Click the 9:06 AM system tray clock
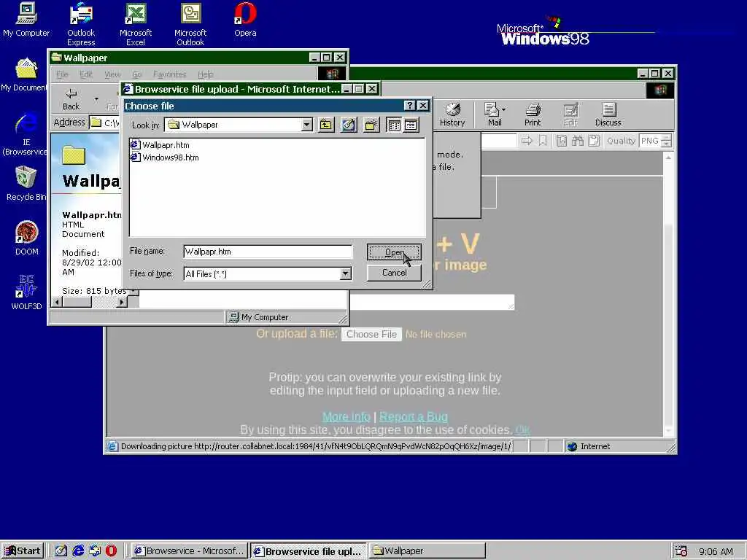Image resolution: width=747 pixels, height=560 pixels. point(716,551)
